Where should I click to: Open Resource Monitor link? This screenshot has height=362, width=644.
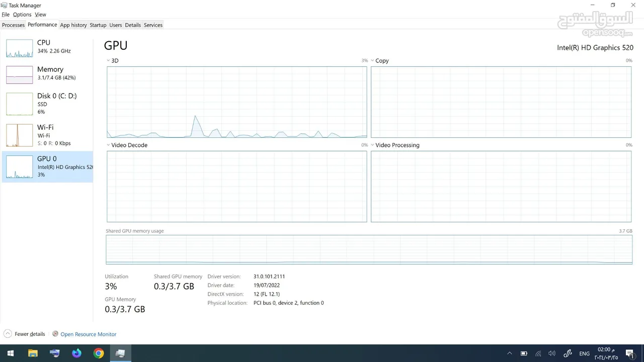pyautogui.click(x=88, y=334)
